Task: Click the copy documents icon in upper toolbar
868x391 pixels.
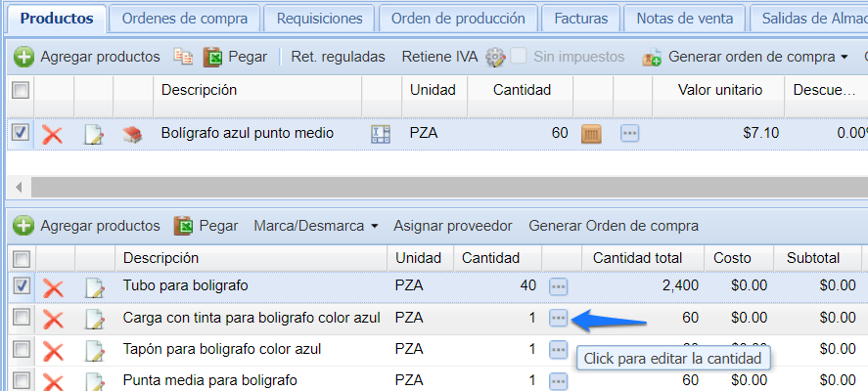Action: pos(183,57)
